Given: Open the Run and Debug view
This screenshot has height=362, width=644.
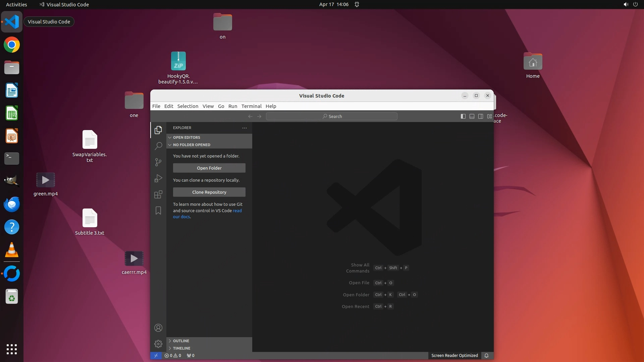Looking at the screenshot, I should (x=158, y=178).
